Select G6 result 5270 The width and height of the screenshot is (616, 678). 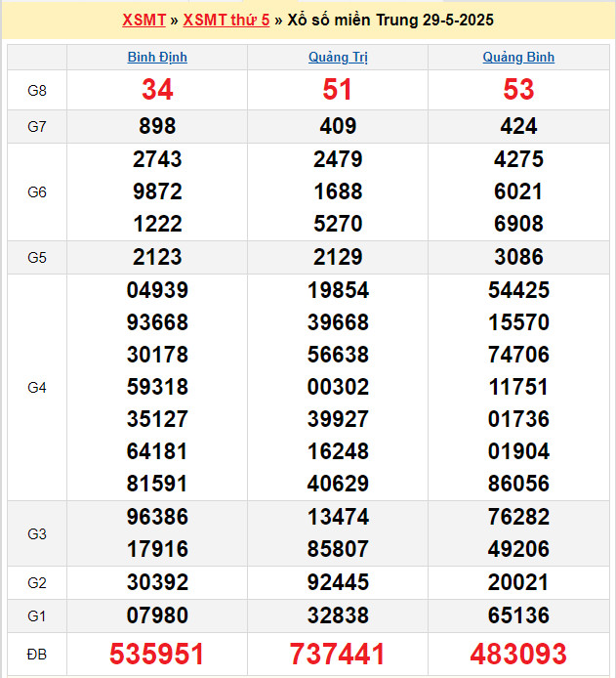pyautogui.click(x=338, y=224)
